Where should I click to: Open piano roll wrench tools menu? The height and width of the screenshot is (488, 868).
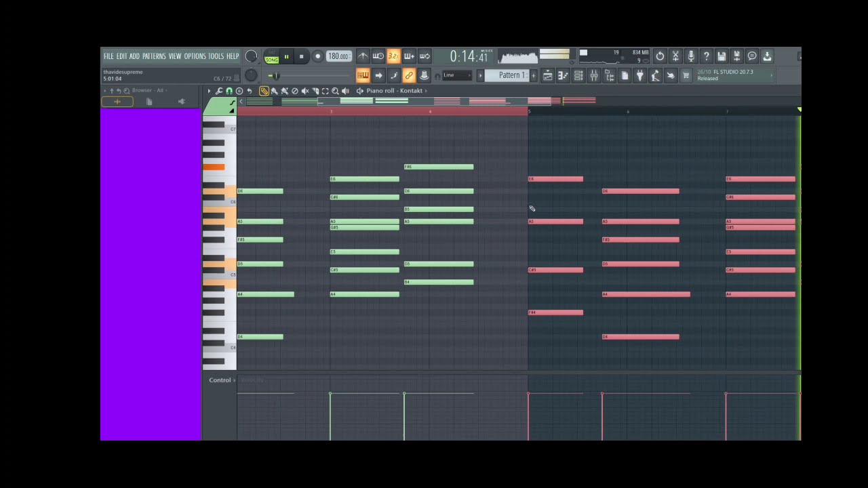pos(219,91)
